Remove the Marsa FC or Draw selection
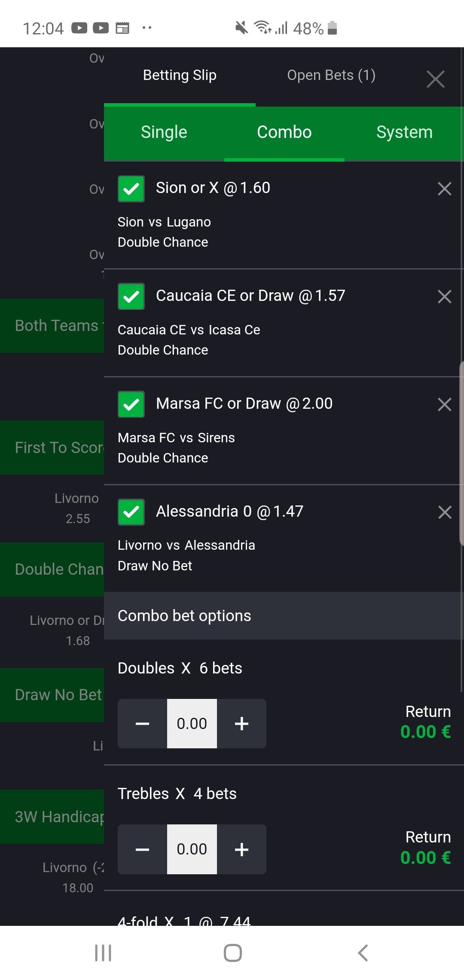The image size is (464, 980). coord(444,404)
